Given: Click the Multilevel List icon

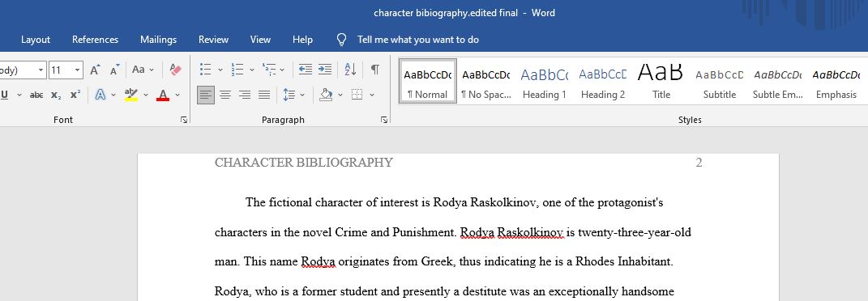Looking at the screenshot, I should (x=269, y=70).
